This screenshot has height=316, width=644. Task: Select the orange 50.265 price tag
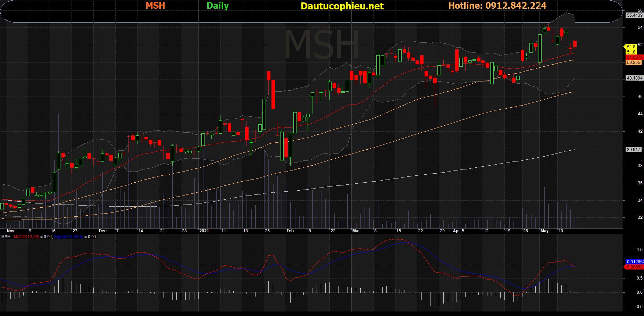point(634,63)
